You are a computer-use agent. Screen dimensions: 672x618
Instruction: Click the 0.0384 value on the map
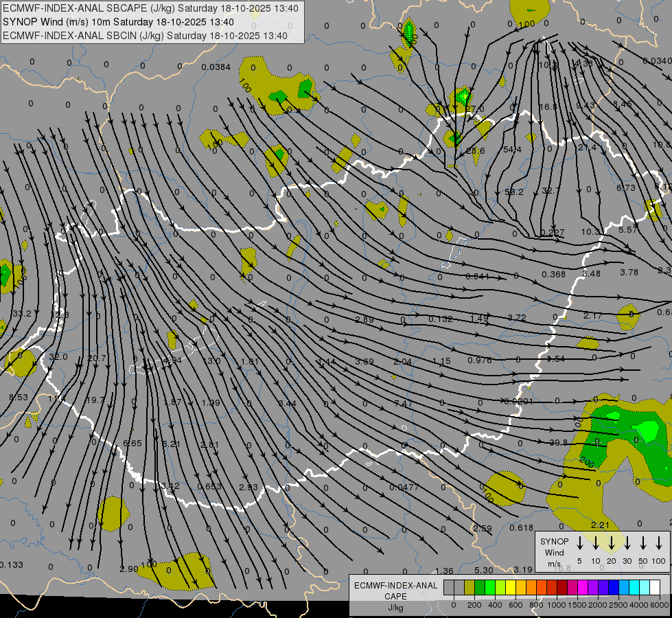pyautogui.click(x=216, y=67)
